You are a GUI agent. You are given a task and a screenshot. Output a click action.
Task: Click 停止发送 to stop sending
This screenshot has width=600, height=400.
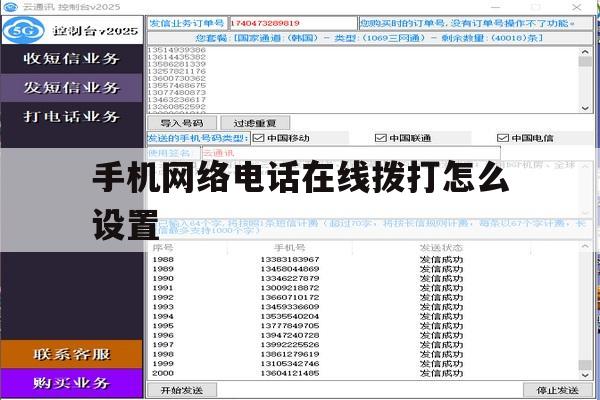tap(557, 390)
